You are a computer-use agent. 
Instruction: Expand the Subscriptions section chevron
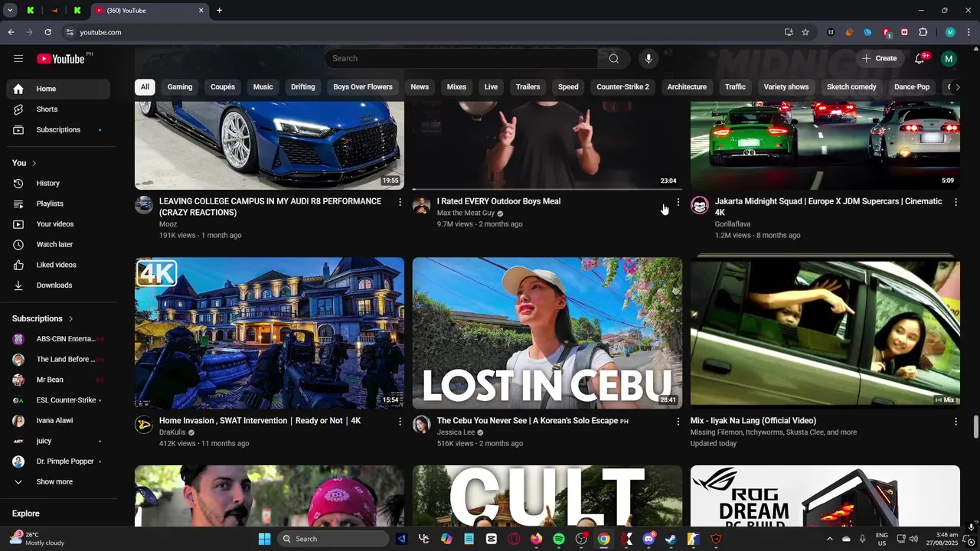[x=70, y=318]
